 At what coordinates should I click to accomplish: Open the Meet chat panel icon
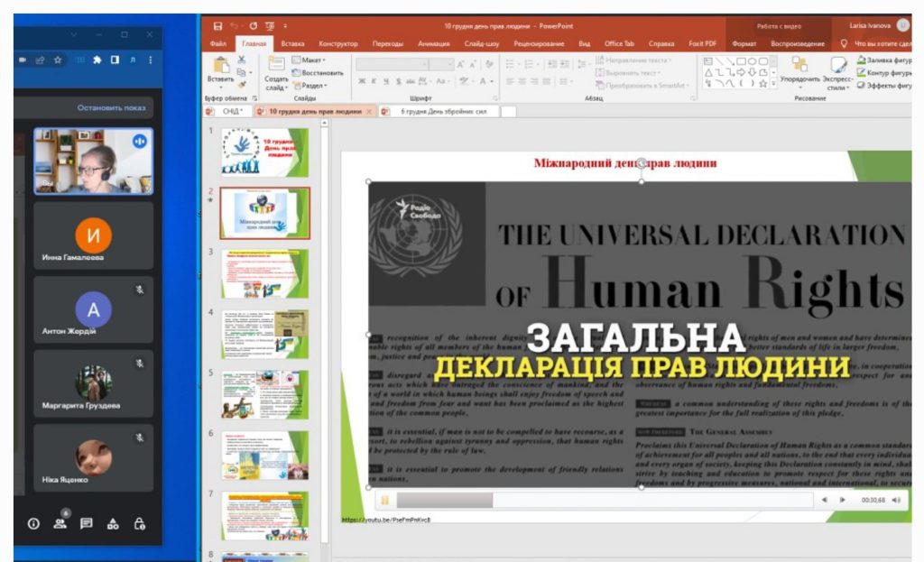[87, 523]
